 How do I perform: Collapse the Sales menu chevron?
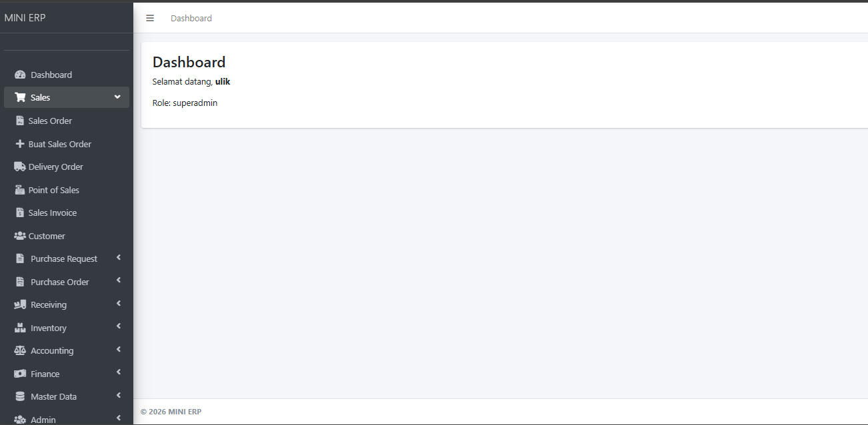click(x=117, y=97)
